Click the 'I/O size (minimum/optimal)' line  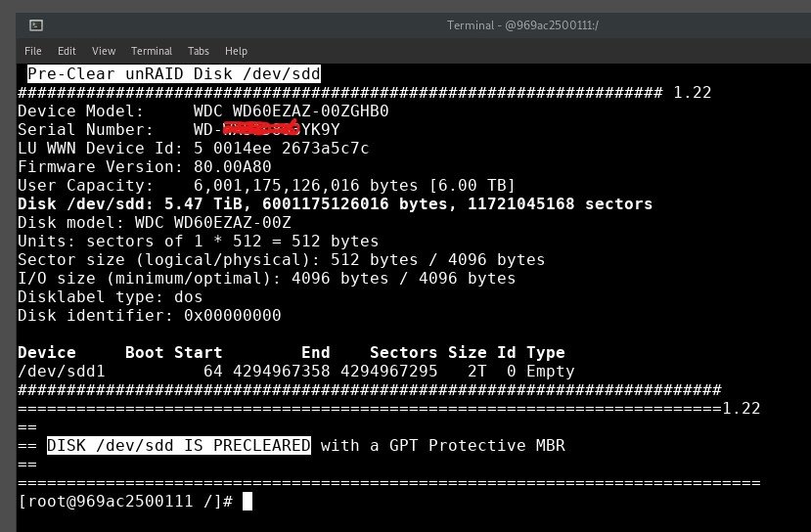pyautogui.click(x=266, y=278)
